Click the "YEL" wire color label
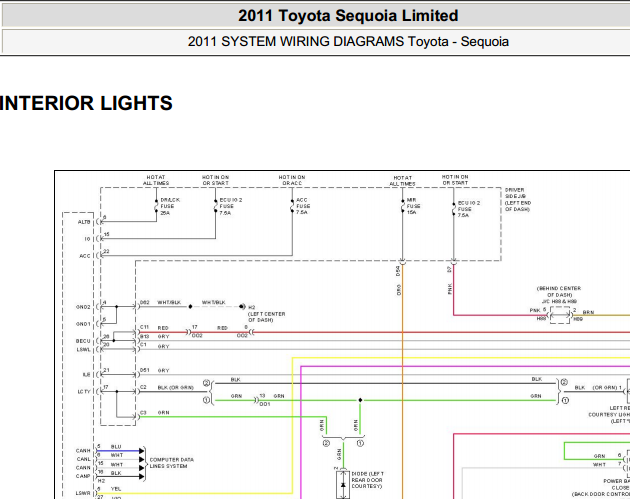The height and width of the screenshot is (499, 630). coord(116,489)
